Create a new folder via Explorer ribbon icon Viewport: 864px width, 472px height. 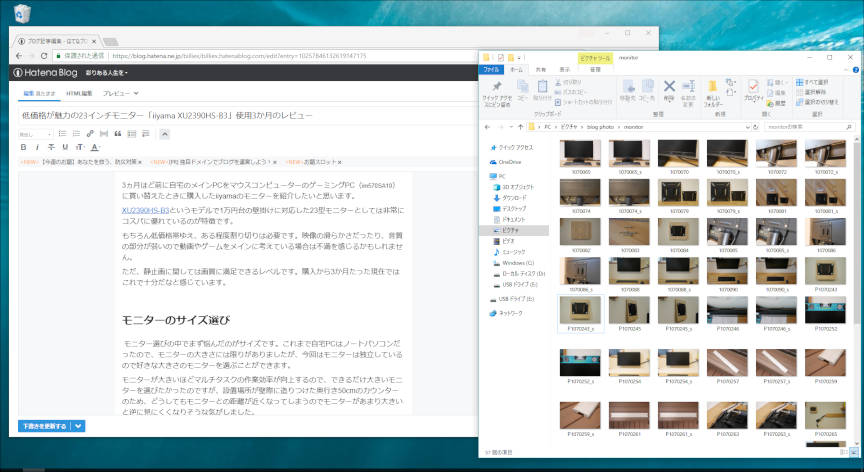click(712, 86)
